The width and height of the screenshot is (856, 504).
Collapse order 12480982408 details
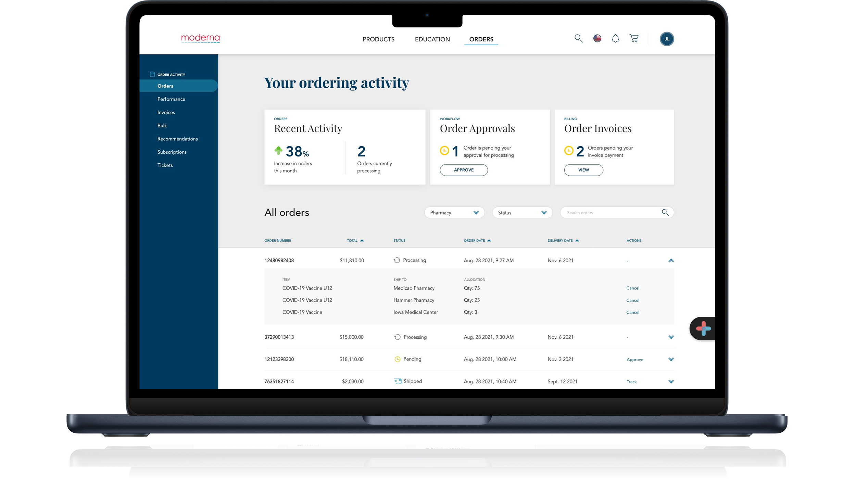pos(671,261)
